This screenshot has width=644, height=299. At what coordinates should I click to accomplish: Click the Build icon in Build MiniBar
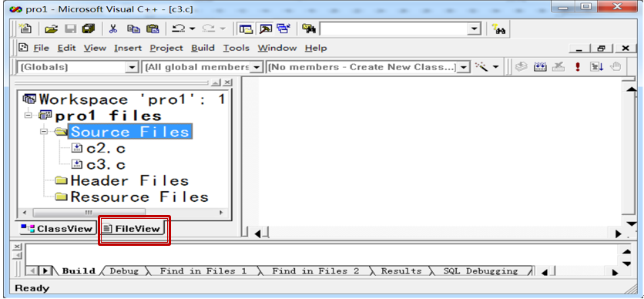[x=540, y=66]
